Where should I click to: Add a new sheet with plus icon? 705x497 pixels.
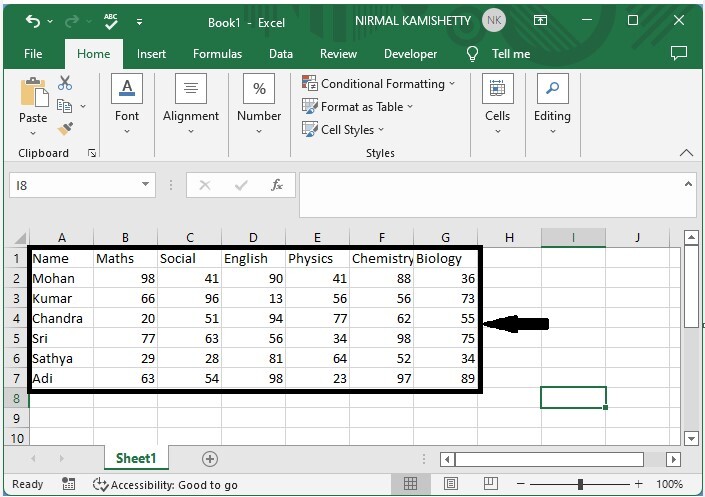(x=210, y=458)
